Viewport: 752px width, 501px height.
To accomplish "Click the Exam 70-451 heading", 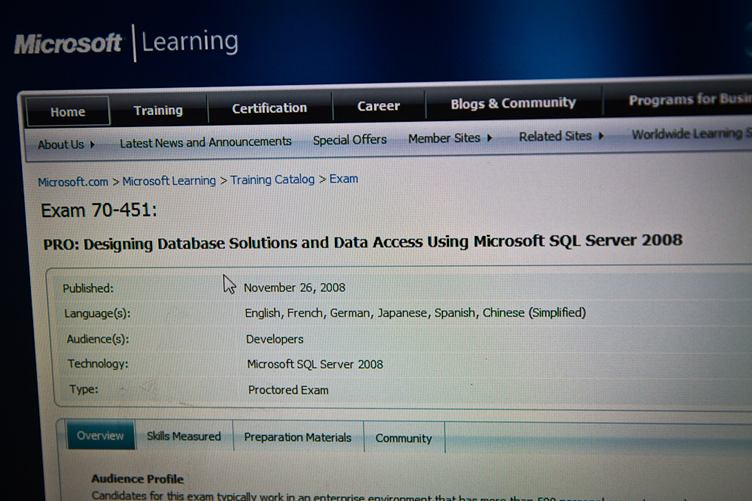I will click(99, 210).
